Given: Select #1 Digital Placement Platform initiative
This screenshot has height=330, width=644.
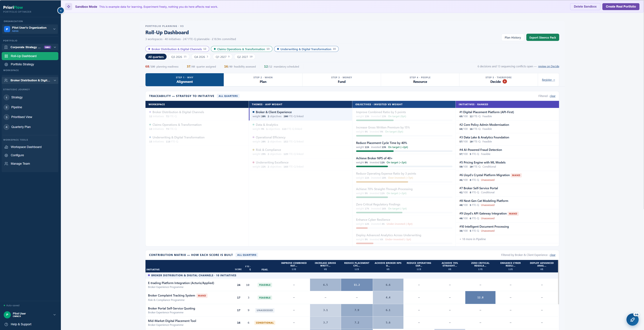Looking at the screenshot, I should pyautogui.click(x=507, y=114).
